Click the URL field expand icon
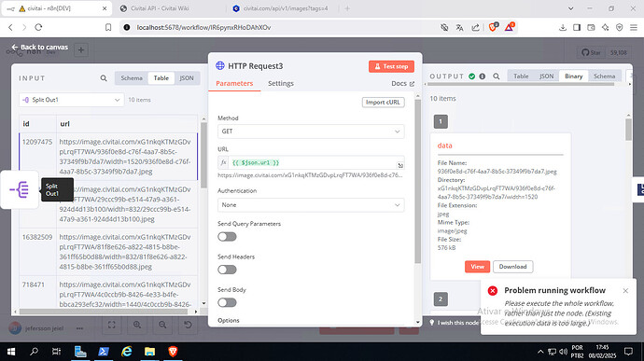This screenshot has width=644, height=361. click(x=400, y=165)
